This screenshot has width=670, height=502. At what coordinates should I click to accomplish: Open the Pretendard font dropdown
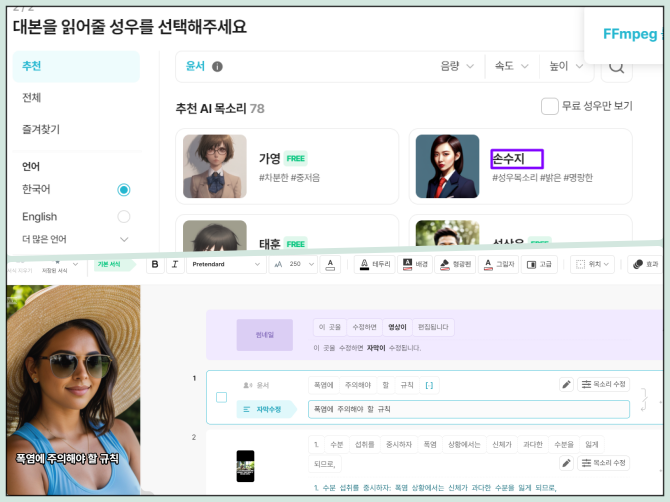[226, 264]
